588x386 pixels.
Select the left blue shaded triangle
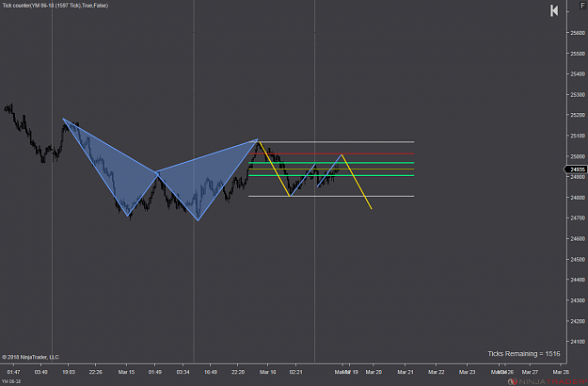coord(113,169)
